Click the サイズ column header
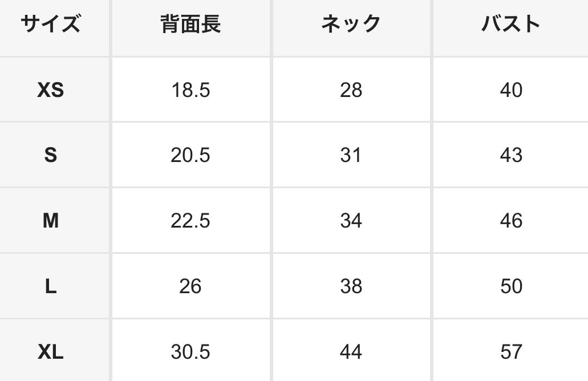The image size is (588, 381). (50, 24)
